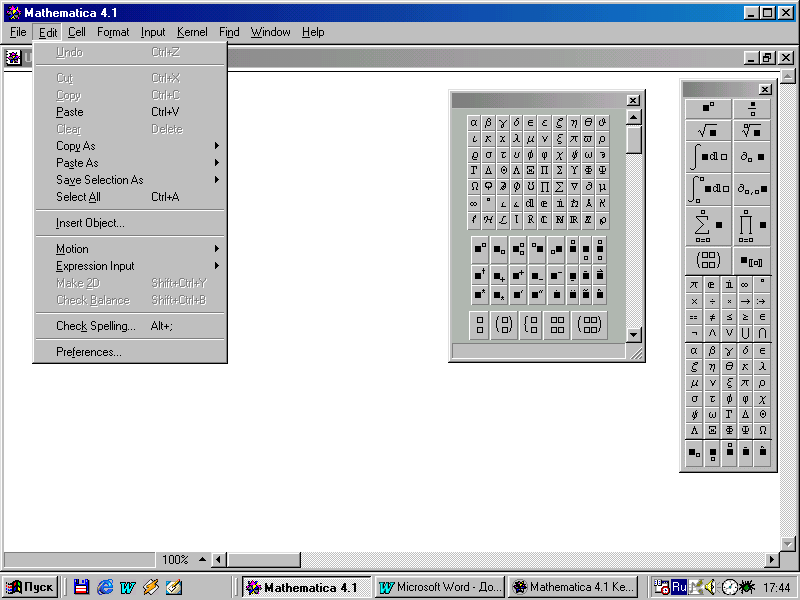Insert the double-bracket Part template
Screen dimensions: 800x600
(752, 261)
